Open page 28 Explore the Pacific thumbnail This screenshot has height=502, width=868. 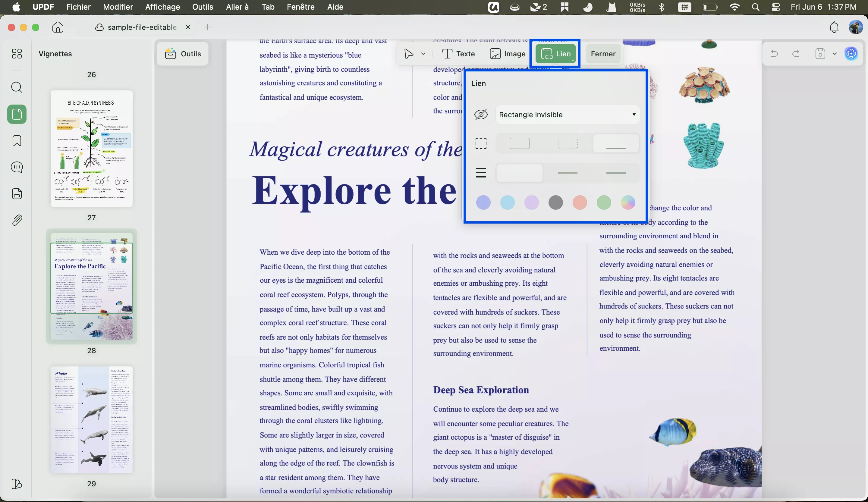[x=91, y=286]
